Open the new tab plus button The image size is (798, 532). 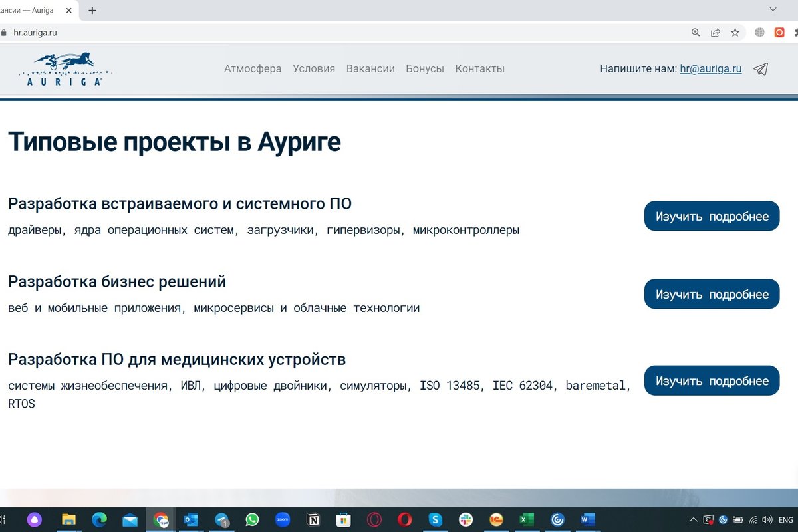click(x=92, y=10)
